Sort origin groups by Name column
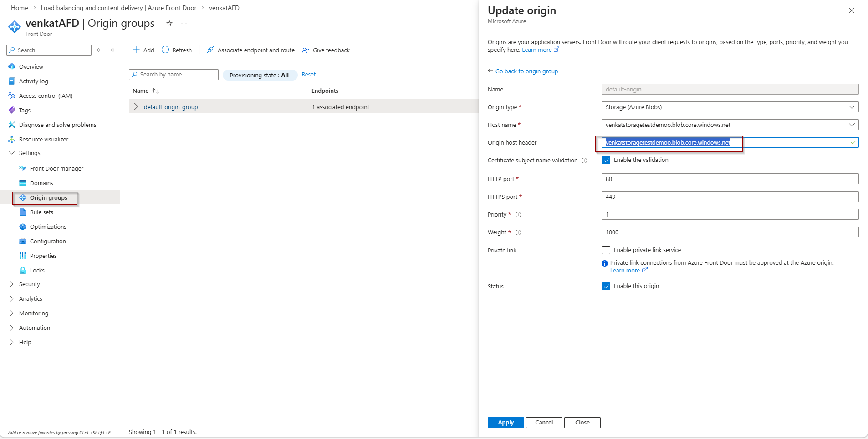Screen dimensions: 868x439 tap(146, 91)
